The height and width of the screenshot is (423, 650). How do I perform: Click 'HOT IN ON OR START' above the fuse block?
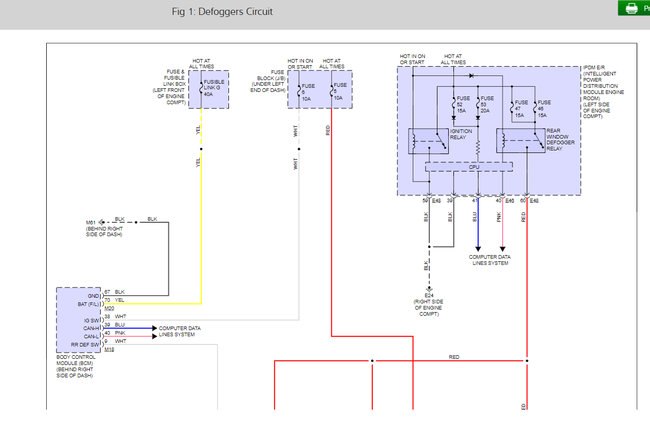coord(300,63)
